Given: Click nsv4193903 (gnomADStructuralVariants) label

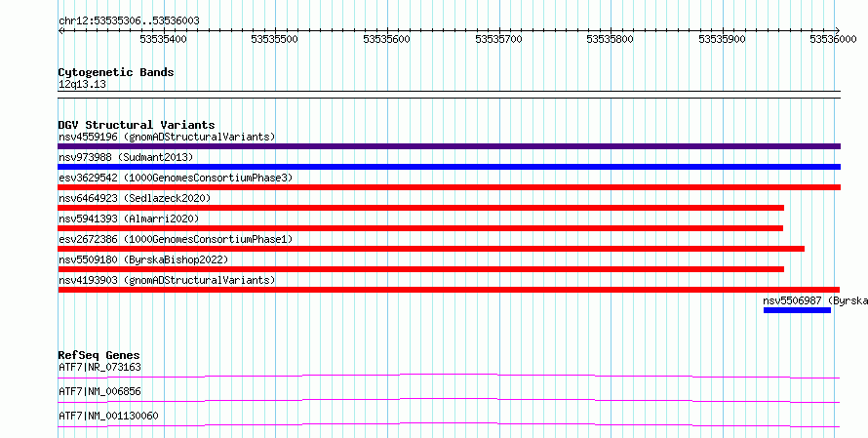Looking at the screenshot, I should coord(167,280).
